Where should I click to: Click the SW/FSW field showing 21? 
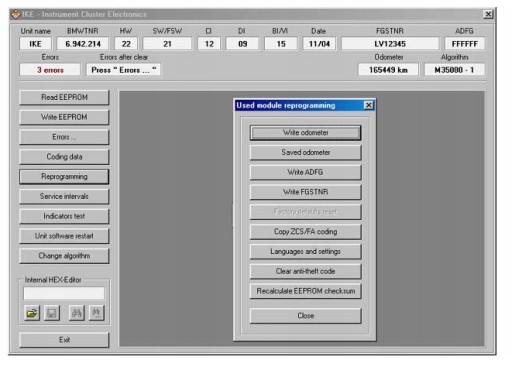pyautogui.click(x=167, y=44)
